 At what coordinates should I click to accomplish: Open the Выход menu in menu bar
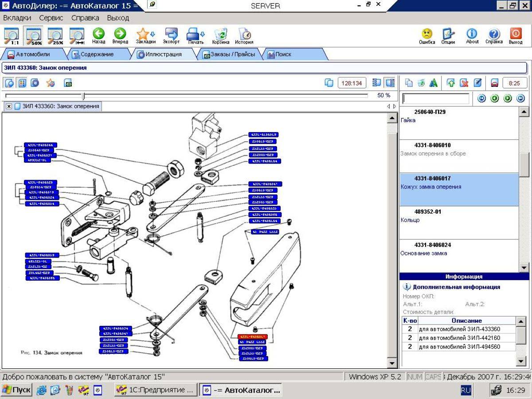[x=118, y=18]
